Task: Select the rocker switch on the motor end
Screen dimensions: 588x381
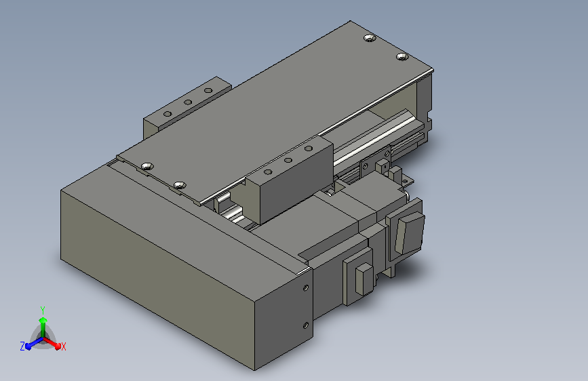Action: tap(410, 232)
